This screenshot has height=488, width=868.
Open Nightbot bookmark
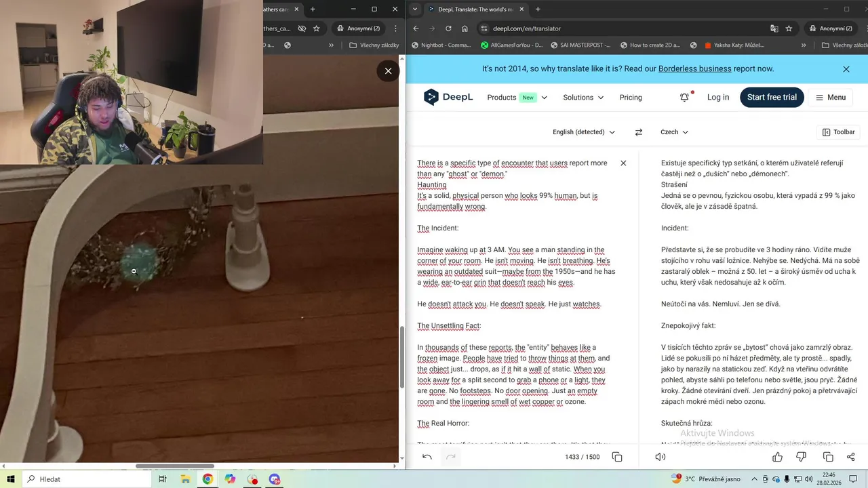pos(441,45)
